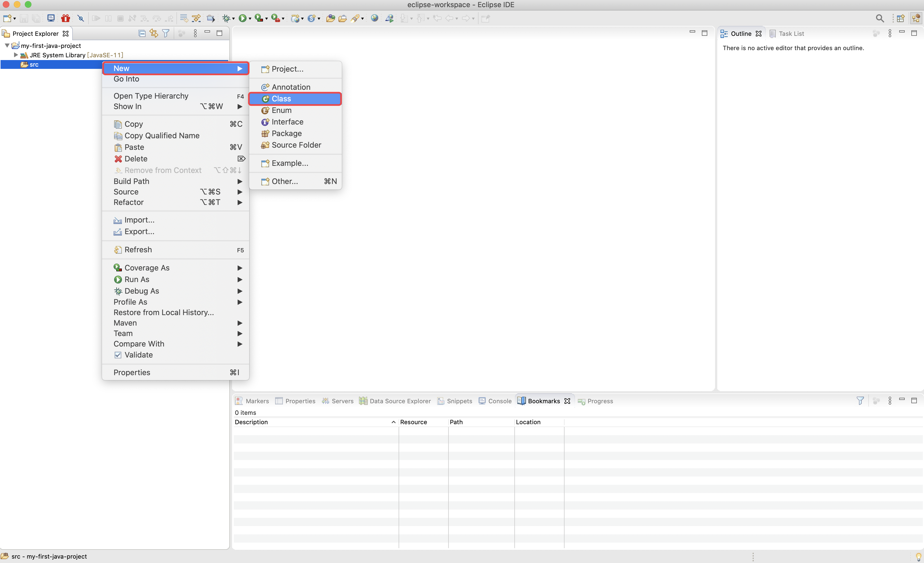The height and width of the screenshot is (563, 924).
Task: Expand the Run As submenu
Action: click(176, 280)
